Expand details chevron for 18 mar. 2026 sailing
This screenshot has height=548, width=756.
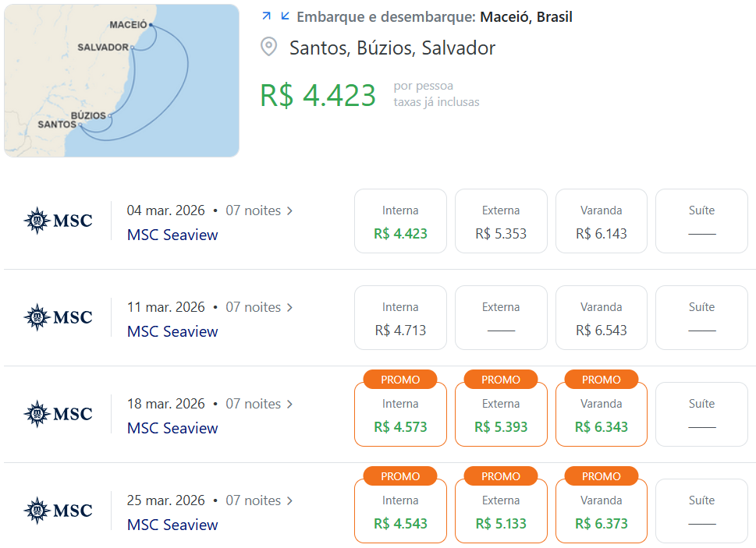click(289, 404)
